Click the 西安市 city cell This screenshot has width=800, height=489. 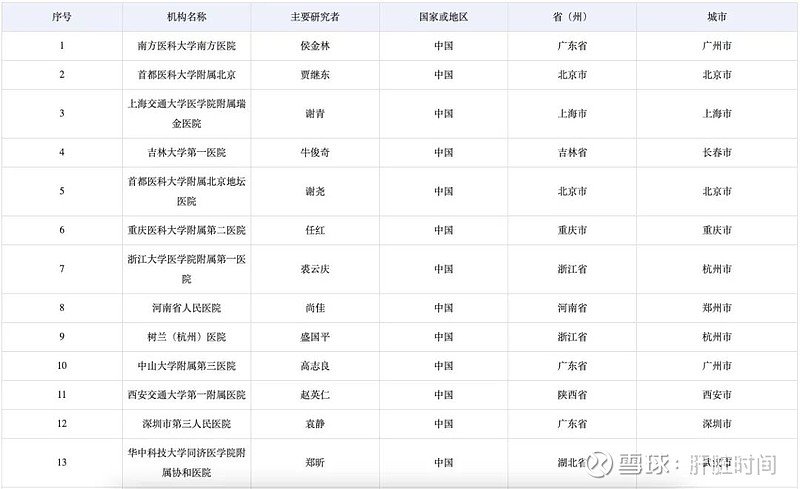click(x=717, y=395)
